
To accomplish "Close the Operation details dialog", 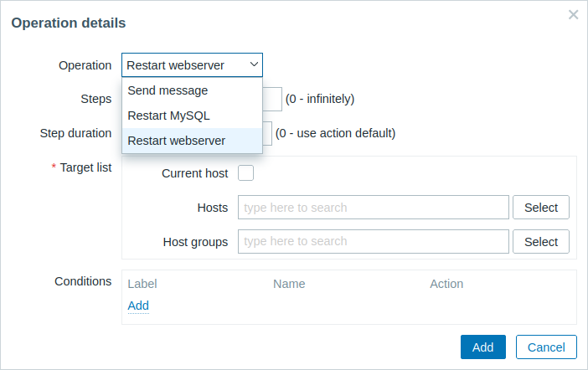I will (574, 14).
